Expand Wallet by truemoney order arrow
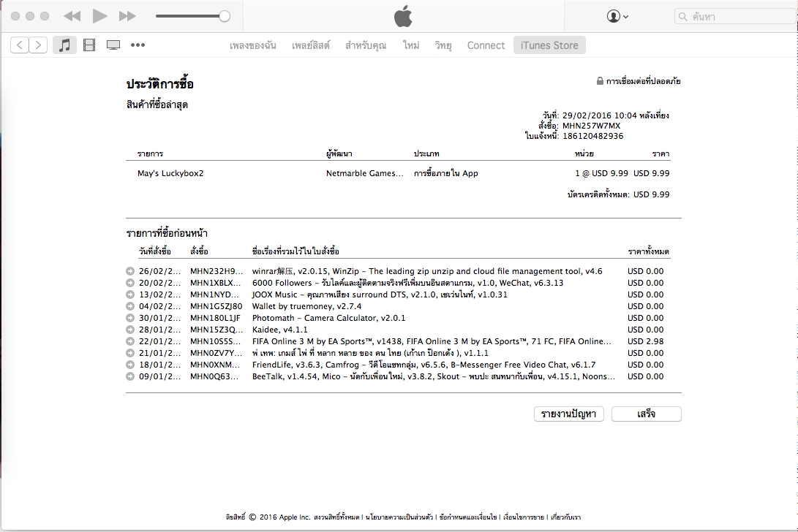Screen dimensions: 798x532 pyautogui.click(x=130, y=306)
